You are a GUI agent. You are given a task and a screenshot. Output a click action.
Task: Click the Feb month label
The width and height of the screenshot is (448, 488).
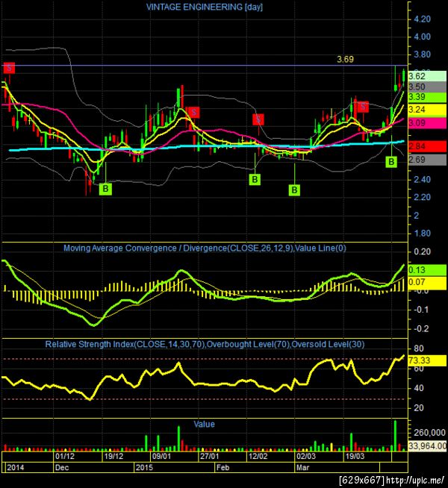tap(223, 467)
